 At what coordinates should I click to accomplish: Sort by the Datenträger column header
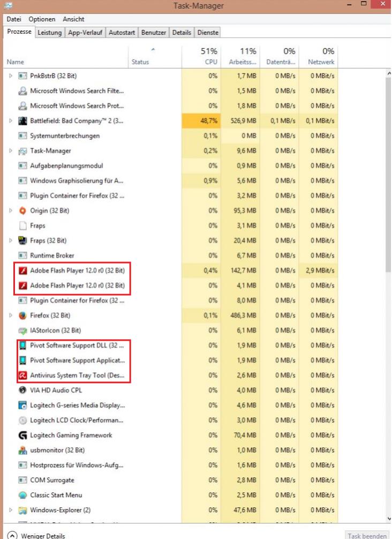tap(279, 57)
